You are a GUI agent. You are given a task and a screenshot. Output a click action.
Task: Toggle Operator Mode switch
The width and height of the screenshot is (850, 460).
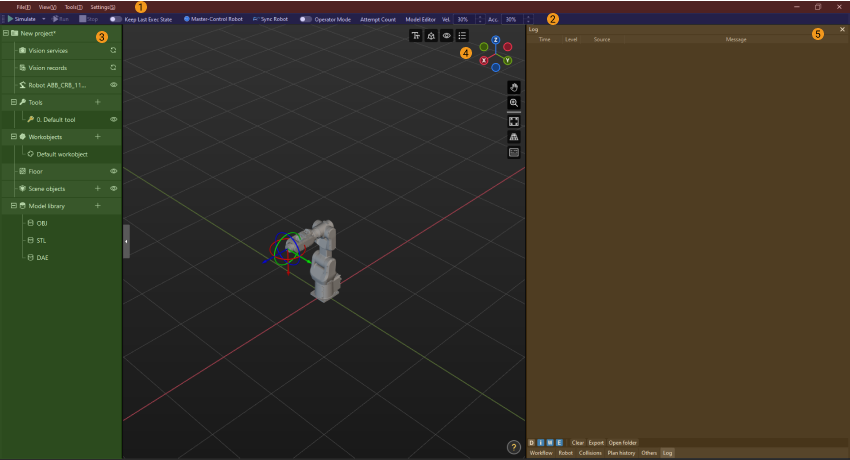306,19
